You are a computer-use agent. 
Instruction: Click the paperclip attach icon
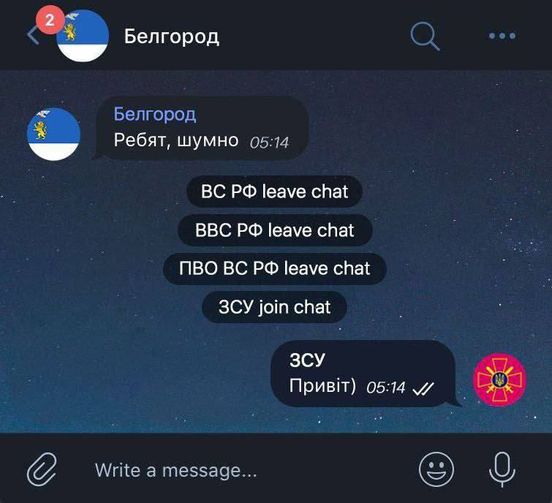tap(42, 470)
